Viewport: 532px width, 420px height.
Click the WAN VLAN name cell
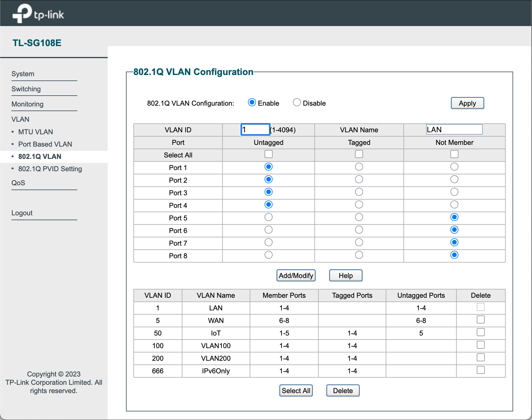216,321
